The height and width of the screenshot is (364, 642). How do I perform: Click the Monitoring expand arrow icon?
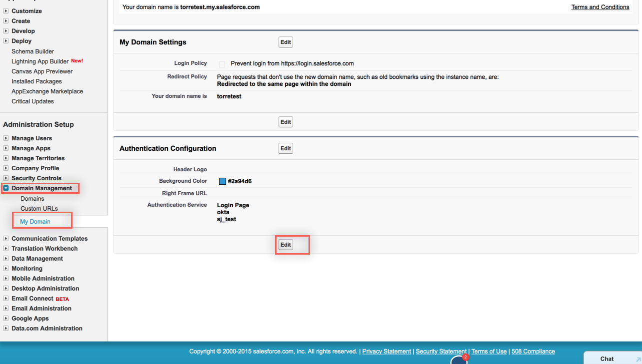(6, 269)
